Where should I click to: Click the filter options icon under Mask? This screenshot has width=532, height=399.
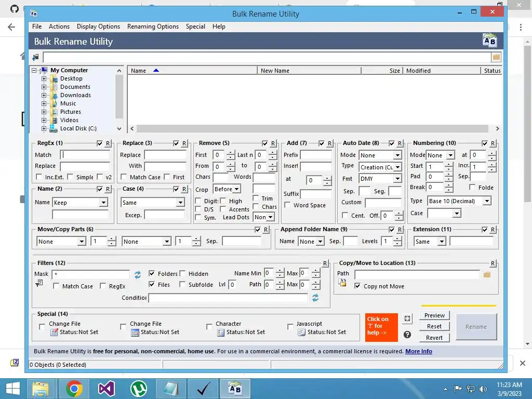coord(39,283)
